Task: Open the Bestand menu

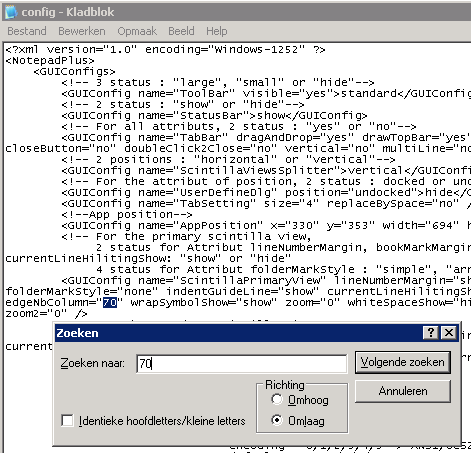Action: [27, 31]
